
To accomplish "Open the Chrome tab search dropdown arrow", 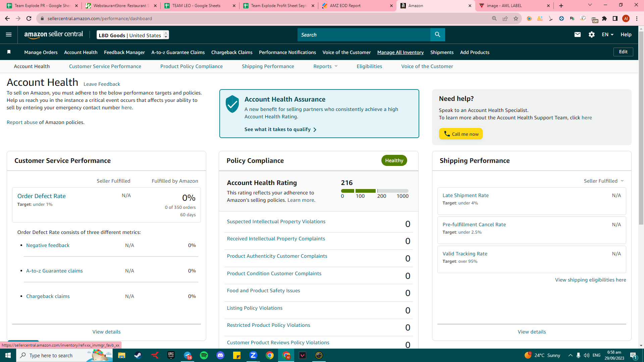I will [x=590, y=5].
